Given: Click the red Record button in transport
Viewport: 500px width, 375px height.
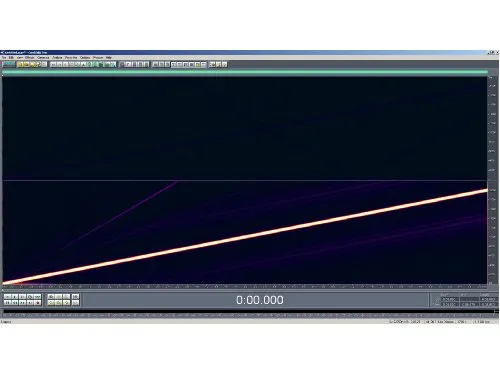Looking at the screenshot, I should [x=38, y=303].
